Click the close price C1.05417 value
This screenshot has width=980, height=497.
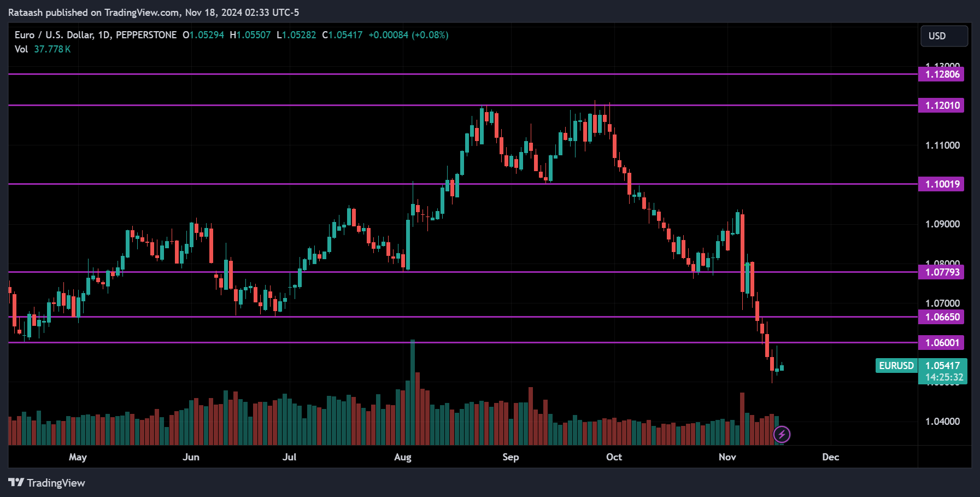(342, 35)
